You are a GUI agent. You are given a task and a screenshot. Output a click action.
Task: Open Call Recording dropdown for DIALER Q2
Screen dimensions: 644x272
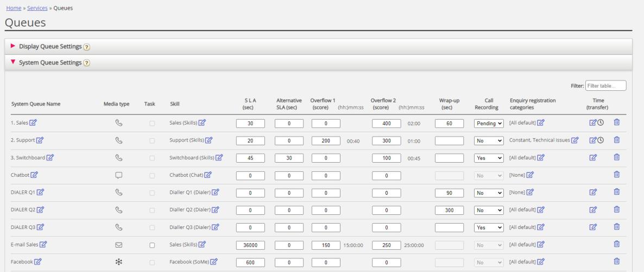tap(489, 211)
